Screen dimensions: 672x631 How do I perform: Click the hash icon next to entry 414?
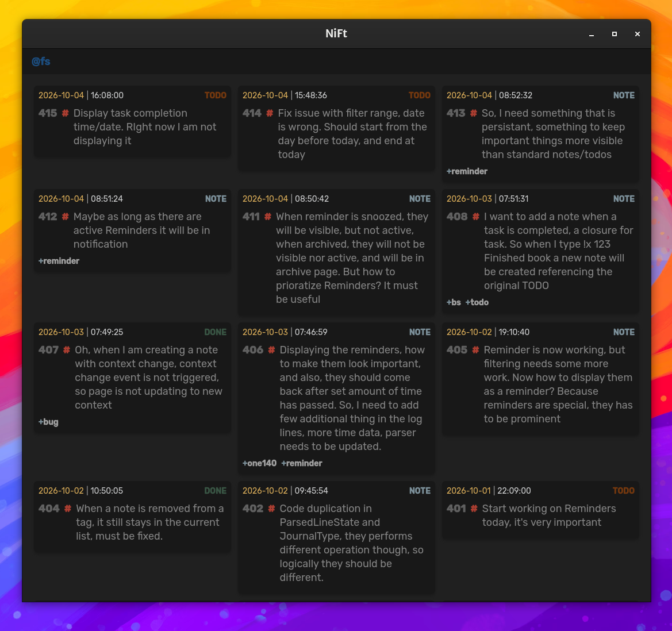(270, 113)
